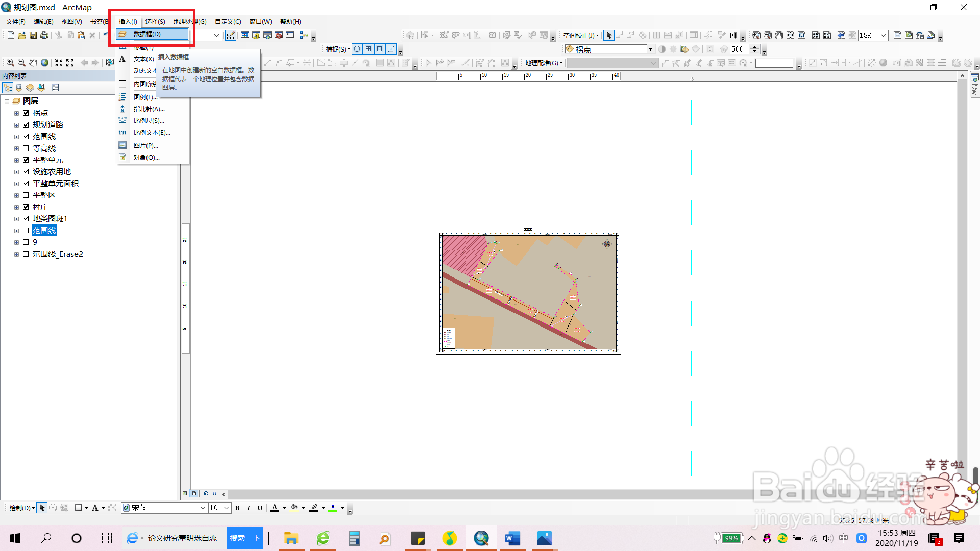Click the Zoom In tool
Screen dimensions: 980x551
coord(10,63)
